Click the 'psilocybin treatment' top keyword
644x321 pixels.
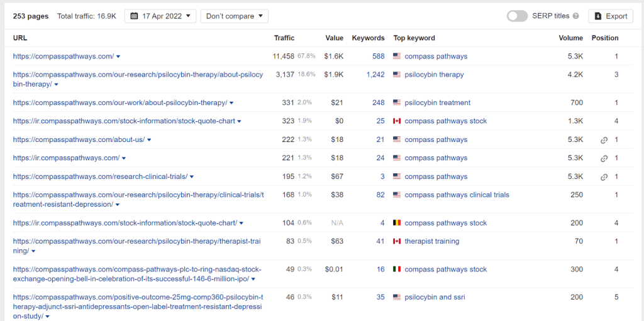(438, 102)
